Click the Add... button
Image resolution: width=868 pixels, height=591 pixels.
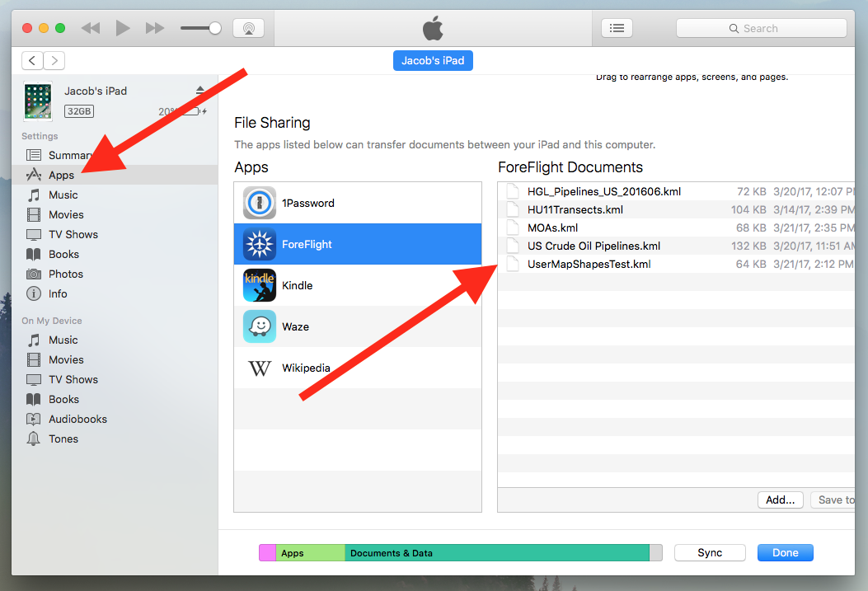coord(780,500)
